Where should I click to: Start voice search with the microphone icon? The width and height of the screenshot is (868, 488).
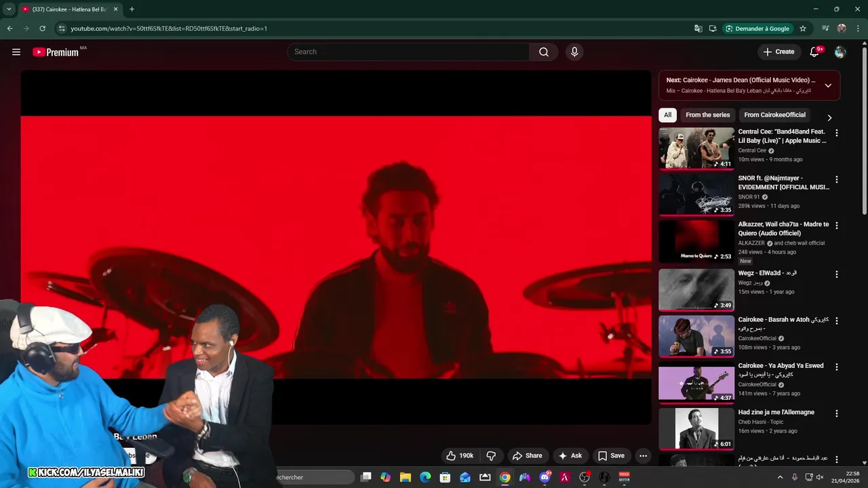[574, 52]
